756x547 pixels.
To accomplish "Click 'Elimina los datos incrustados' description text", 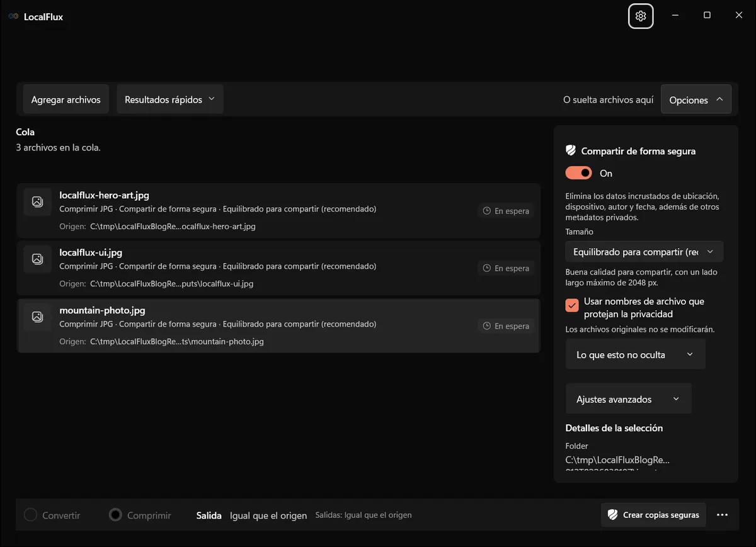I will [643, 206].
